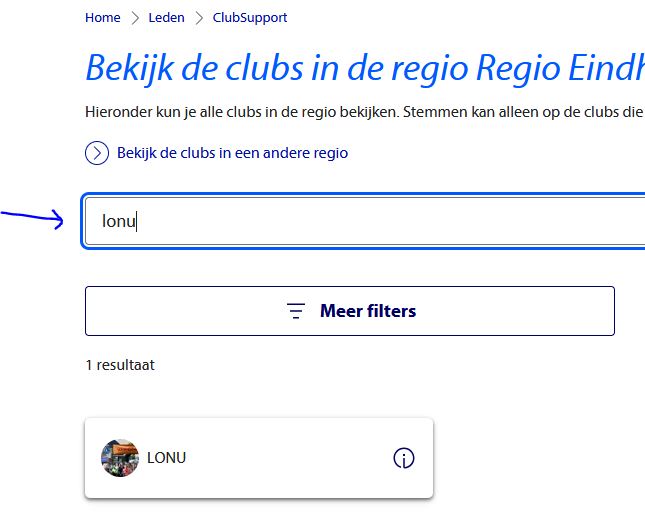Click the LONU club avatar image
Viewport: 645px width, 526px height.
coord(120,458)
